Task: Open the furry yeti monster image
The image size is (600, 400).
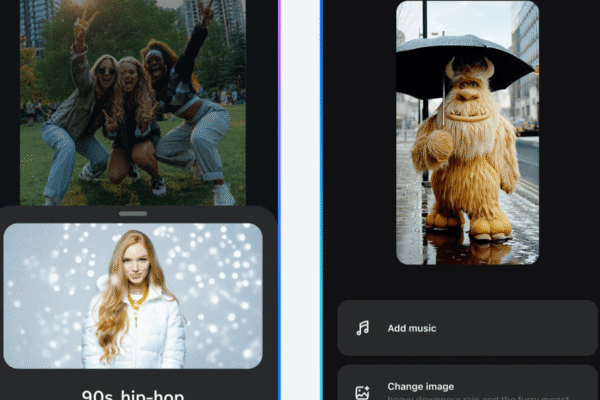Action: [x=467, y=132]
